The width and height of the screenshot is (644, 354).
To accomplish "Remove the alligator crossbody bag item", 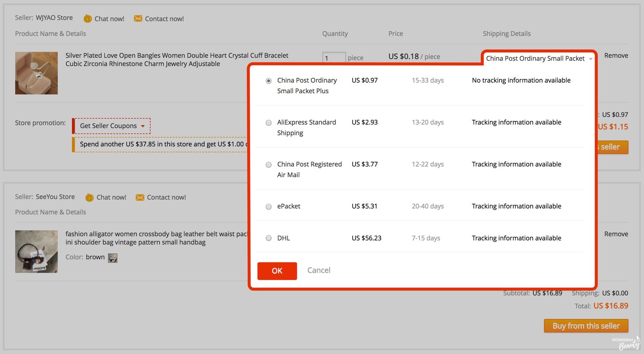I will (616, 234).
